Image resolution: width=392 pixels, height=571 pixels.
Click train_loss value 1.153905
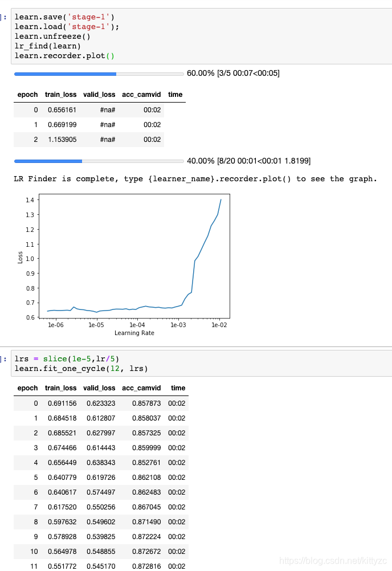click(x=62, y=140)
